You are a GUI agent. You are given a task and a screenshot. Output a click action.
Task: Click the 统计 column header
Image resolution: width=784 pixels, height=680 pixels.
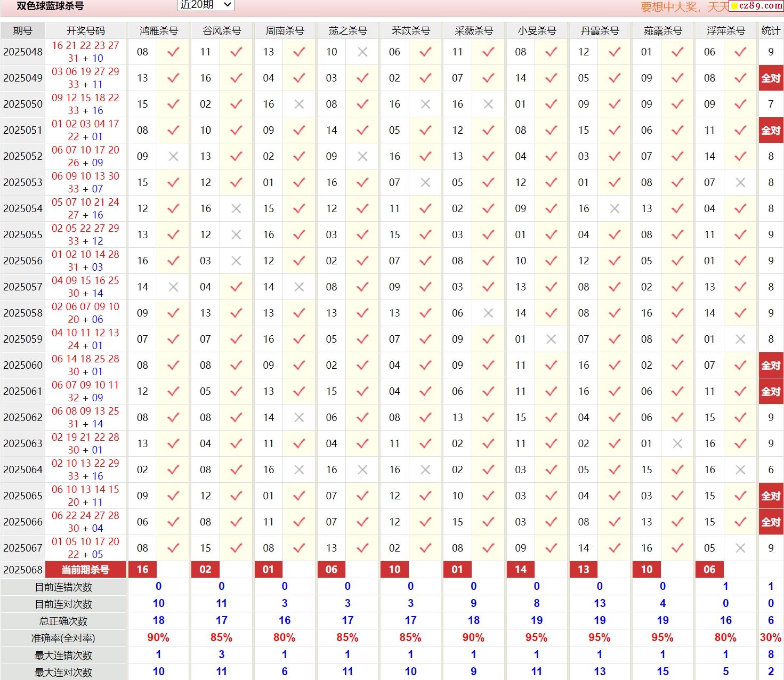point(771,30)
